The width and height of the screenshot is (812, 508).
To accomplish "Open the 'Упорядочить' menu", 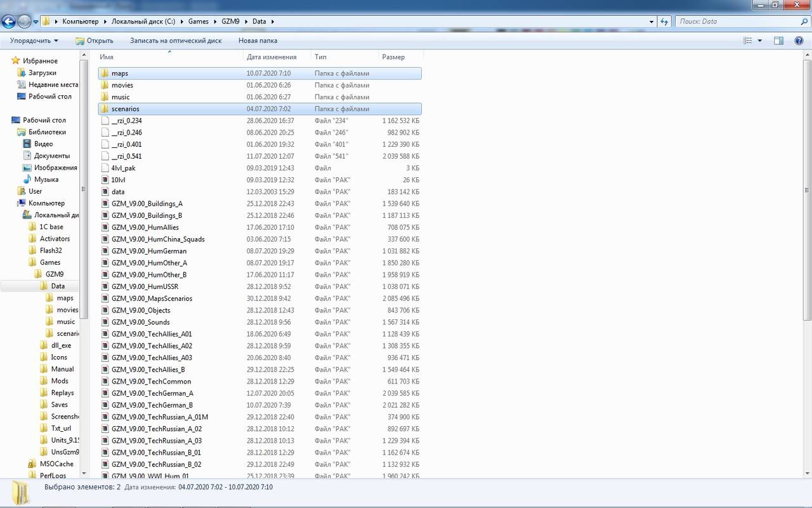I will 34,41.
